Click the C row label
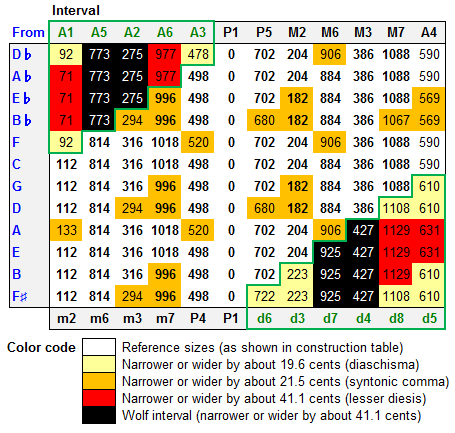This screenshot has height=433, width=455. 17,164
